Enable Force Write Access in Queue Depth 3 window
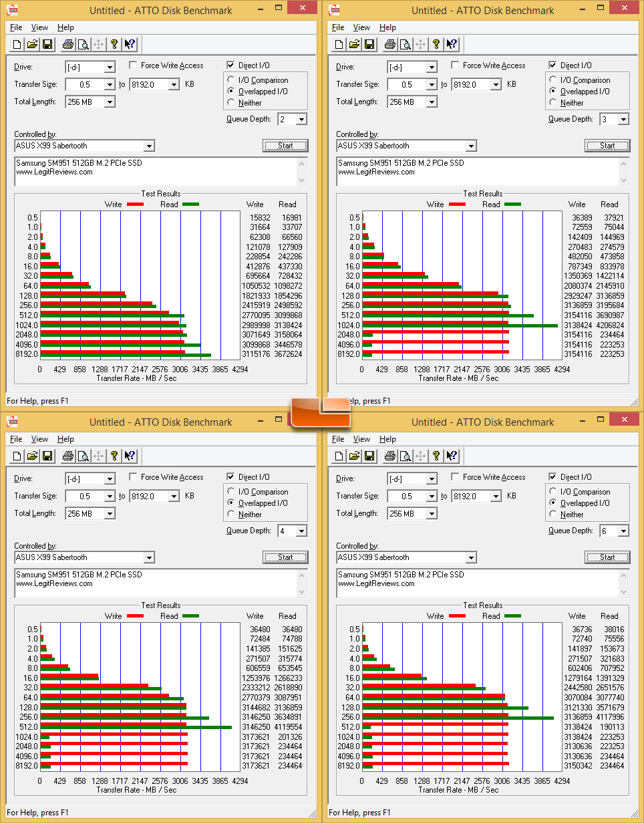The height and width of the screenshot is (824, 644). pos(455,65)
